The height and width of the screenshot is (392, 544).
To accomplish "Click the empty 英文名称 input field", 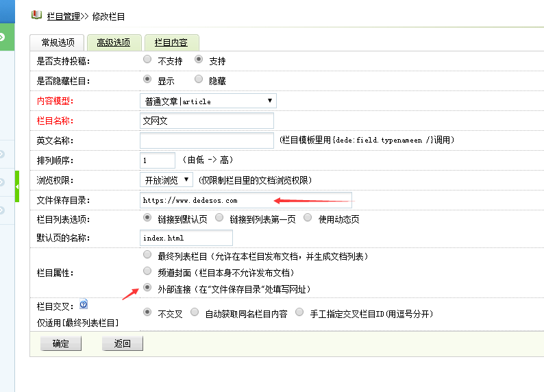I will (x=207, y=140).
